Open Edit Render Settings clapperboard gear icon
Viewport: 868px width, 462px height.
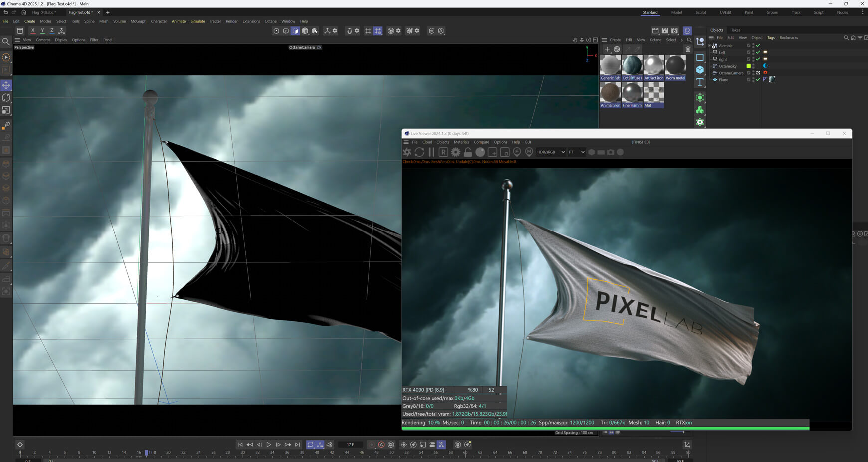[675, 31]
